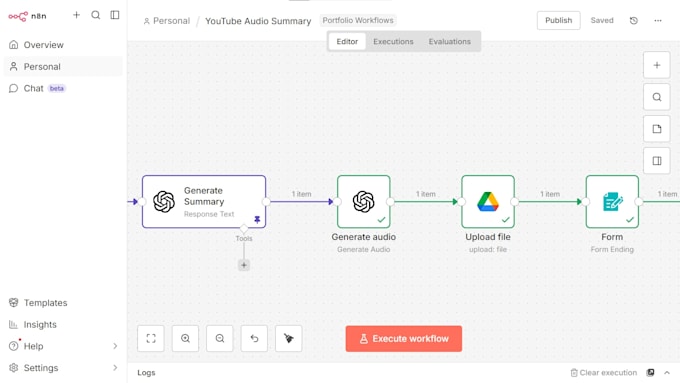This screenshot has height=383, width=680.
Task: Expand the Help submenu chevron
Action: coord(115,346)
